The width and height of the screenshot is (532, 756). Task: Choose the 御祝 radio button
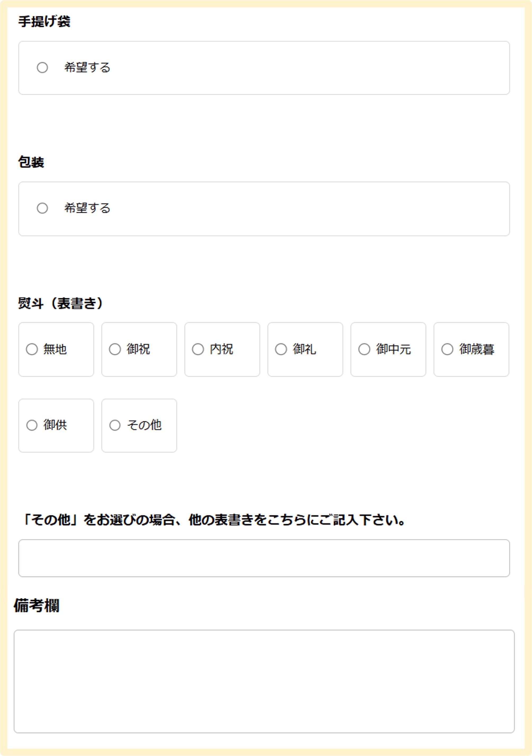[115, 349]
